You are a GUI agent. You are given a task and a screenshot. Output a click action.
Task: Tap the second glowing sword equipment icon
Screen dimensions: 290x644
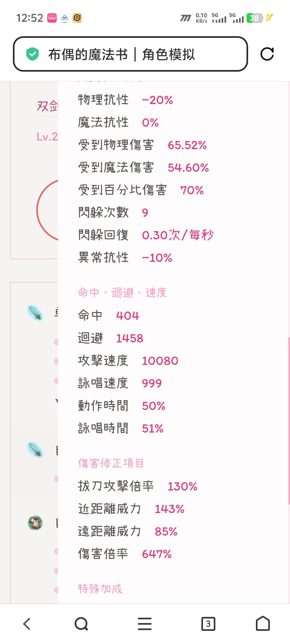pyautogui.click(x=35, y=449)
